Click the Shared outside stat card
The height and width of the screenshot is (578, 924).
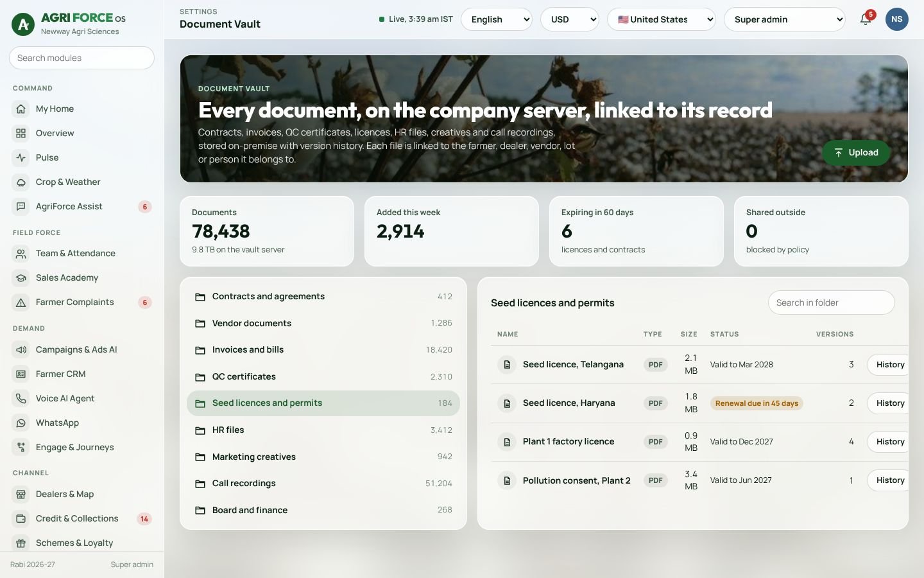(x=821, y=231)
